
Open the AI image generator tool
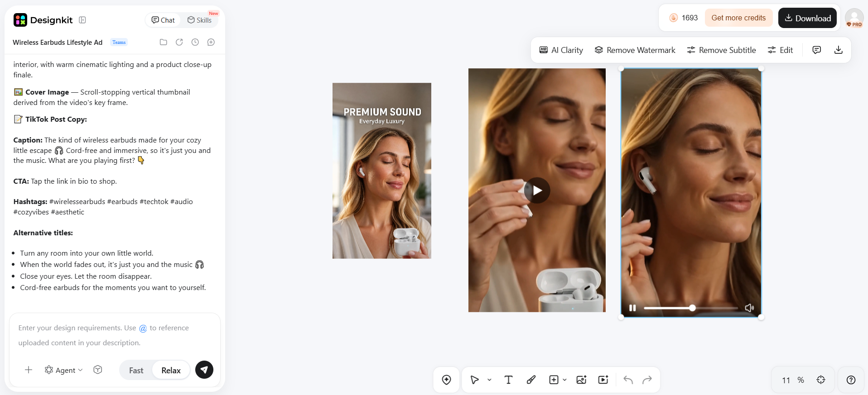[x=581, y=380]
